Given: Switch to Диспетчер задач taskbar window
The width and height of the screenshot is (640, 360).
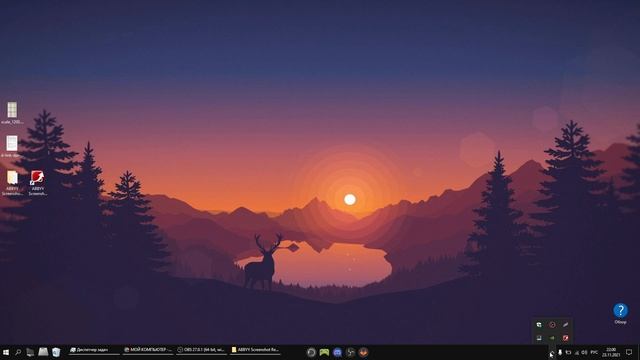Looking at the screenshot, I should click(x=93, y=350).
